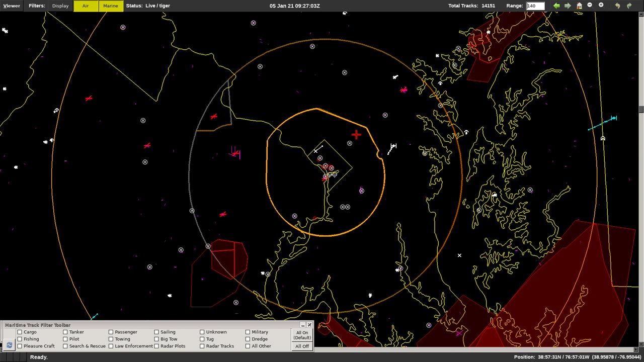Toggle the Radar Plots checkbox
Image resolution: width=644 pixels, height=362 pixels.
156,346
